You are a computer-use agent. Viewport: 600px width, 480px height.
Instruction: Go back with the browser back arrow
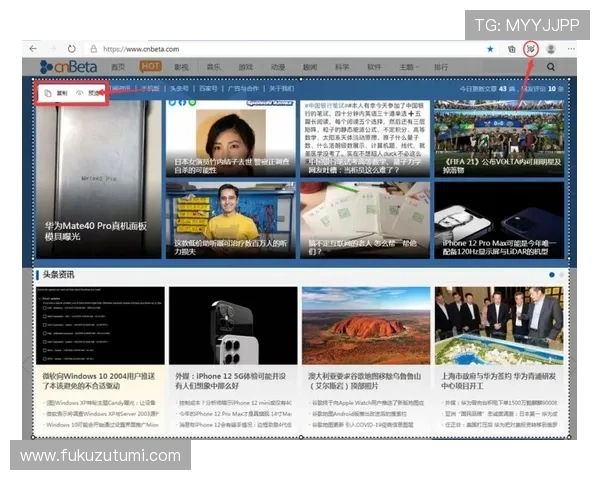pyautogui.click(x=33, y=49)
